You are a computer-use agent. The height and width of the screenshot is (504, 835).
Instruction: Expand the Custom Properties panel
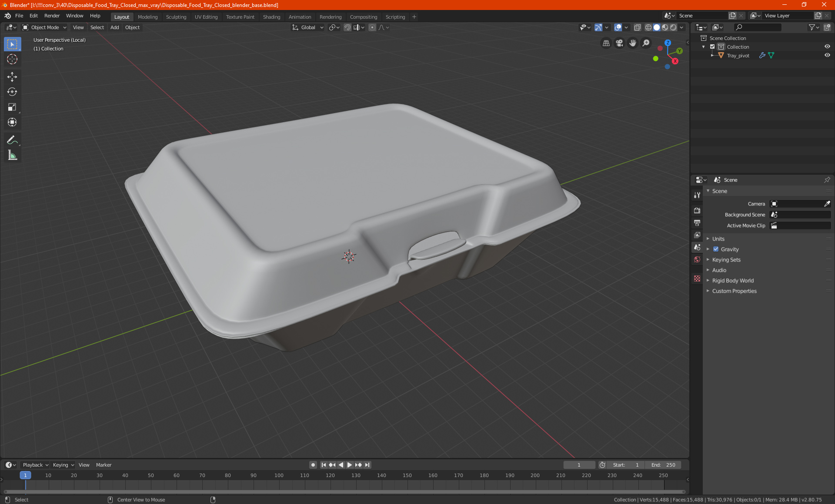coord(734,291)
